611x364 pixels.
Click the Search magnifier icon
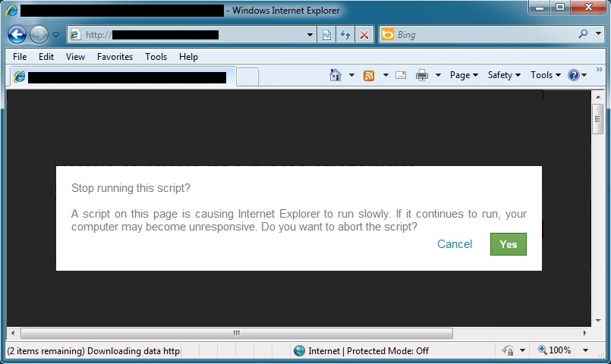tap(583, 34)
